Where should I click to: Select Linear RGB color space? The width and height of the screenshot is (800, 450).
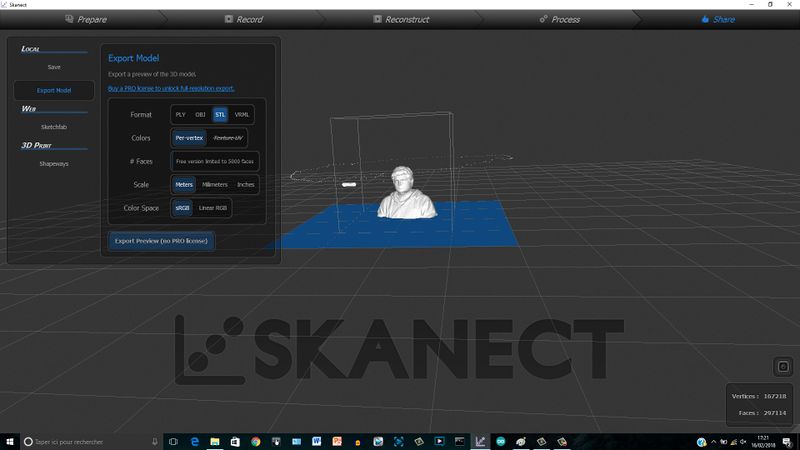point(213,208)
